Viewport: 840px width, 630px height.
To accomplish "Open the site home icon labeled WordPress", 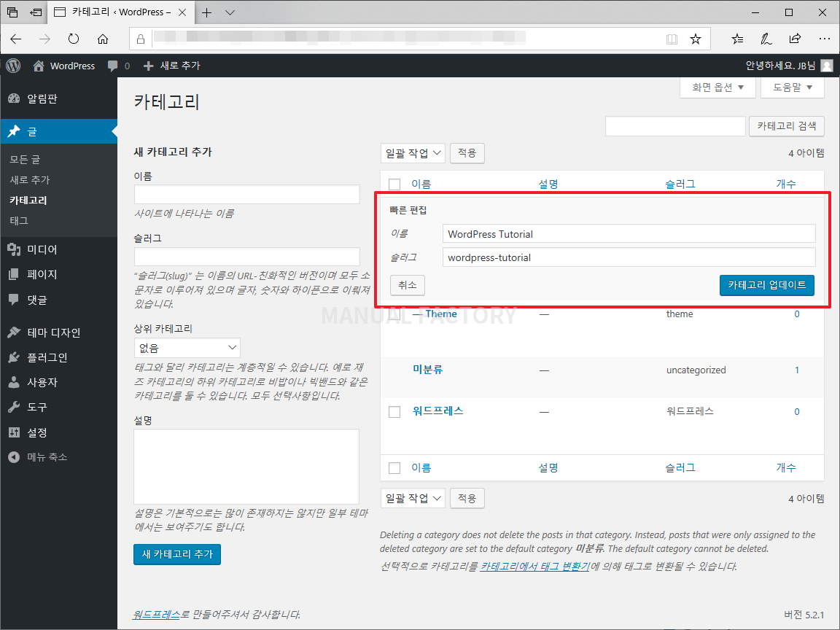I will point(39,66).
